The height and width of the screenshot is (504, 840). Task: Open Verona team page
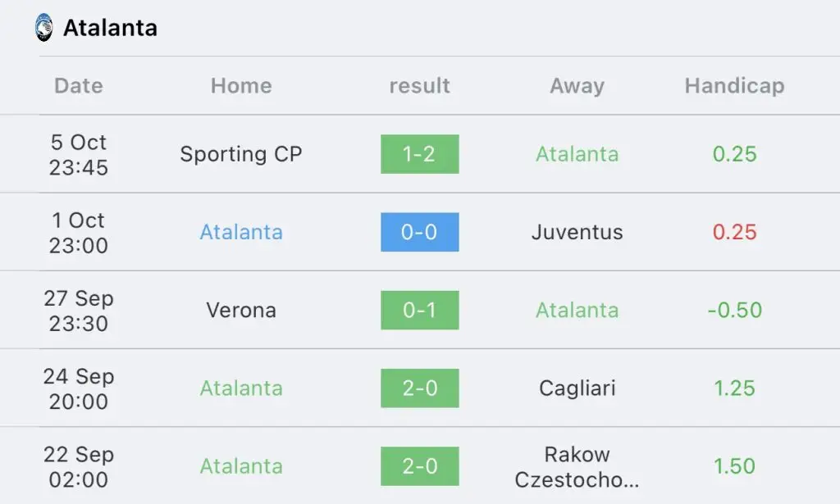click(x=241, y=311)
